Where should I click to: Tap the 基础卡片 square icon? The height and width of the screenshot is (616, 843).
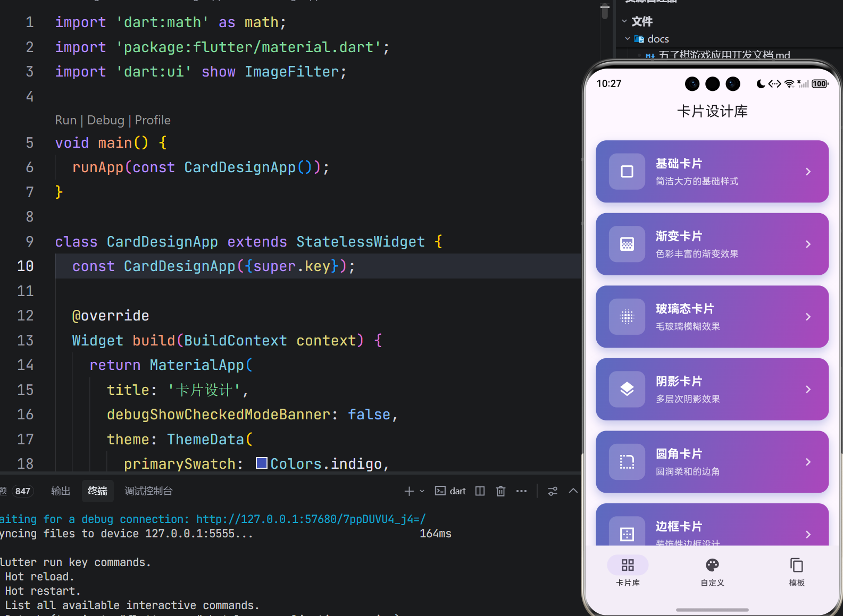pyautogui.click(x=627, y=171)
